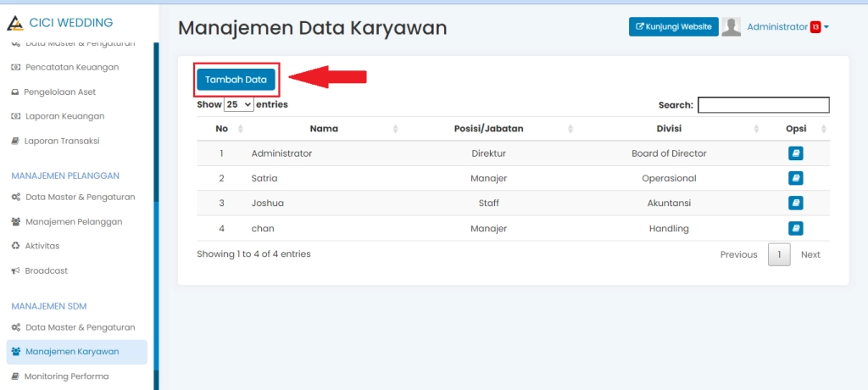Click the book icon in chan's row
This screenshot has height=390, width=868.
(x=795, y=228)
